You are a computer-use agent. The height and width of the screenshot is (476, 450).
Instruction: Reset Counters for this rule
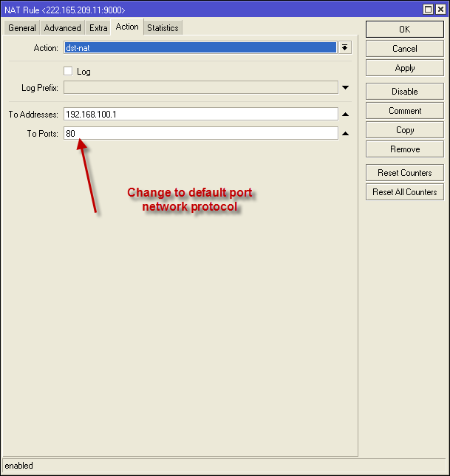click(404, 173)
